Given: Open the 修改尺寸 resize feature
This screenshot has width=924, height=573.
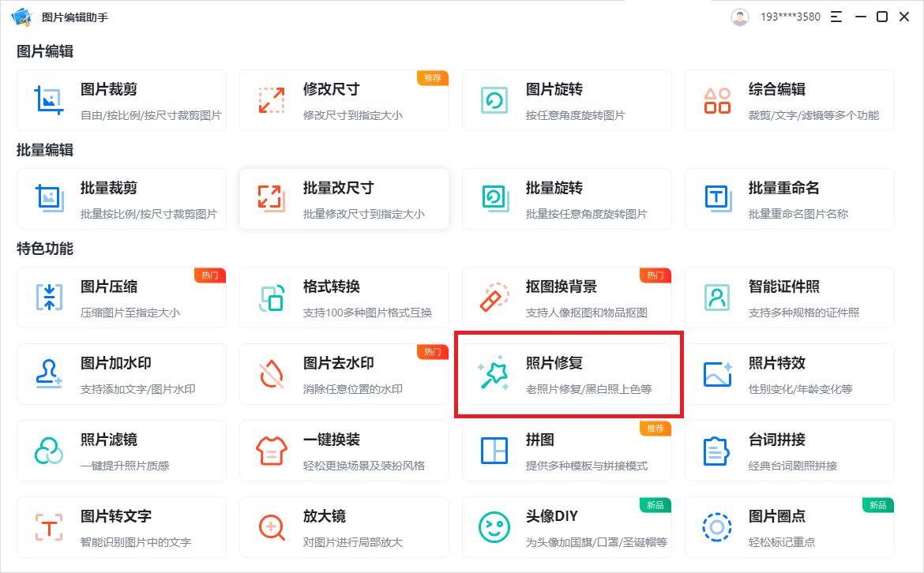Looking at the screenshot, I should 344,99.
